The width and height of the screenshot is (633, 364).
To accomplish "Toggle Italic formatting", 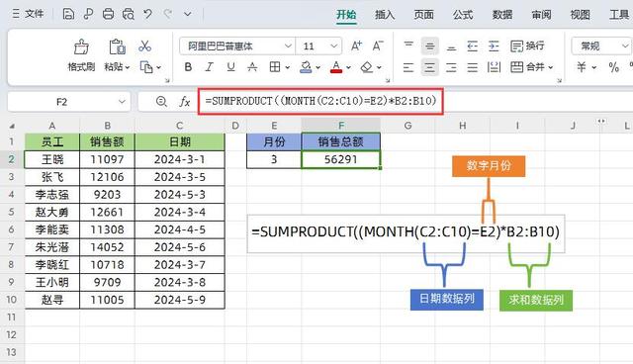I will click(x=209, y=67).
